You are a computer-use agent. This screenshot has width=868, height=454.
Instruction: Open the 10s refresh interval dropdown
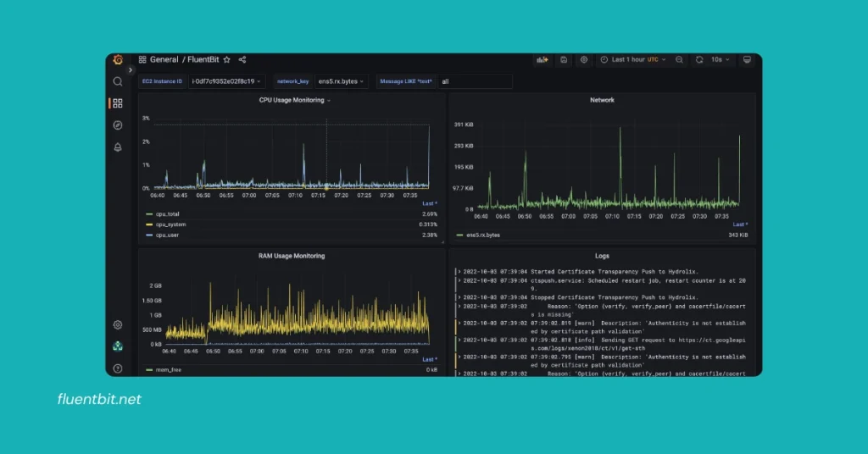(x=721, y=60)
